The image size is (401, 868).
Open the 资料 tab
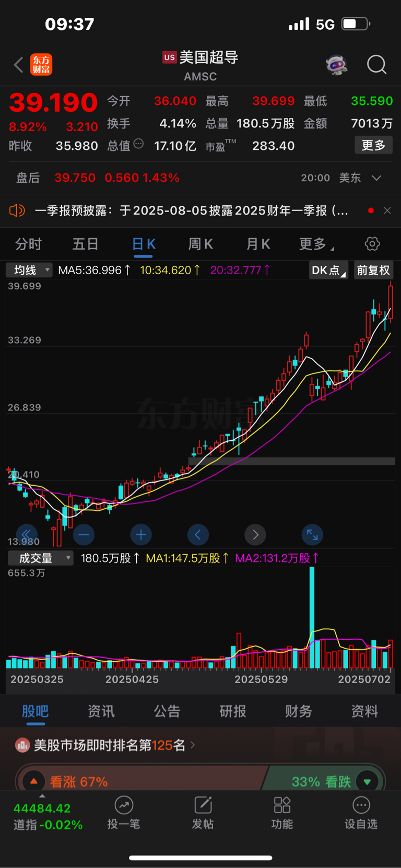click(x=364, y=711)
